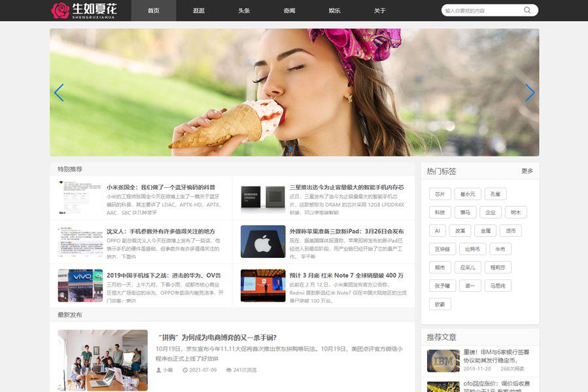Click the Apple logo thumbnail
Viewport: 588px width, 392px height.
click(263, 241)
